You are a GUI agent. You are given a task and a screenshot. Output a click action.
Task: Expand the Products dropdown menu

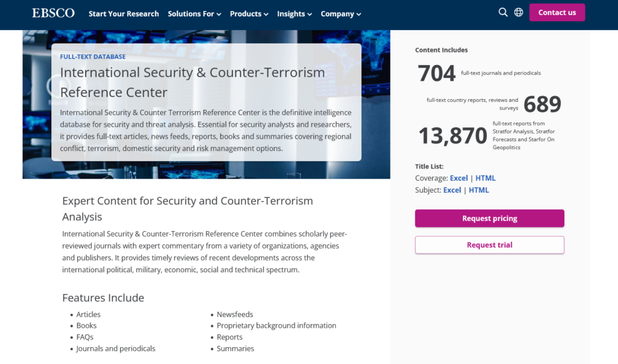click(x=249, y=14)
